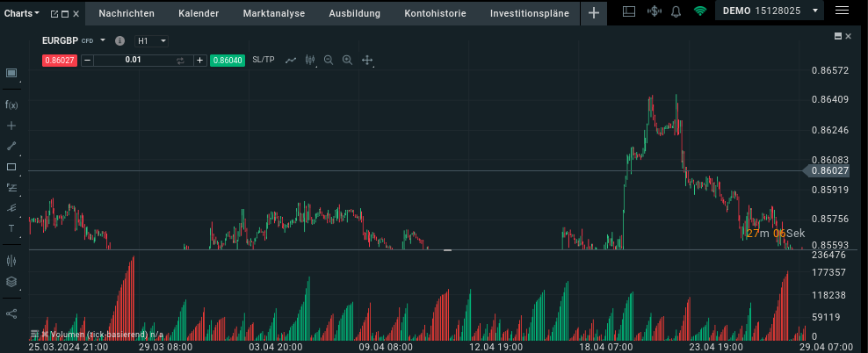Select the text annotation T tool

[x=11, y=228]
